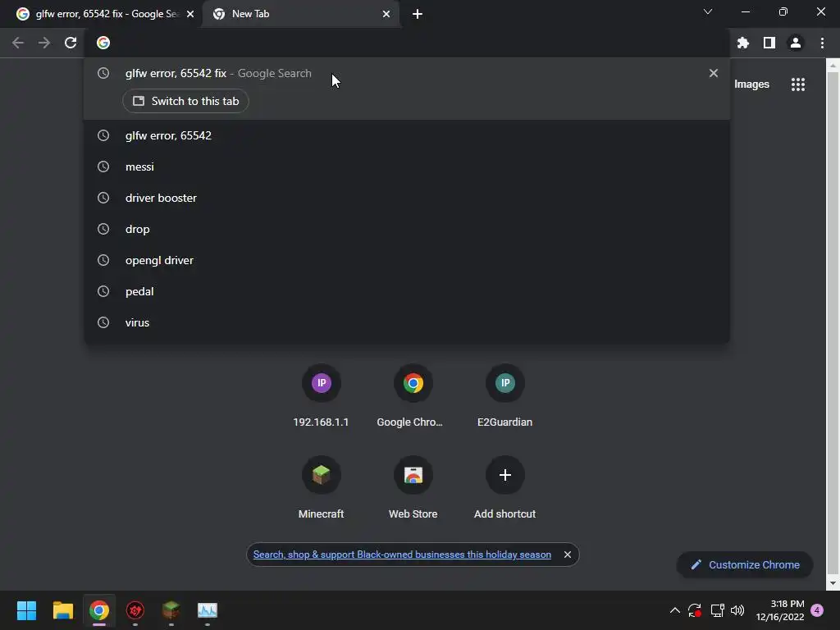
Task: Open the performance monitor taskbar icon
Action: (x=208, y=610)
